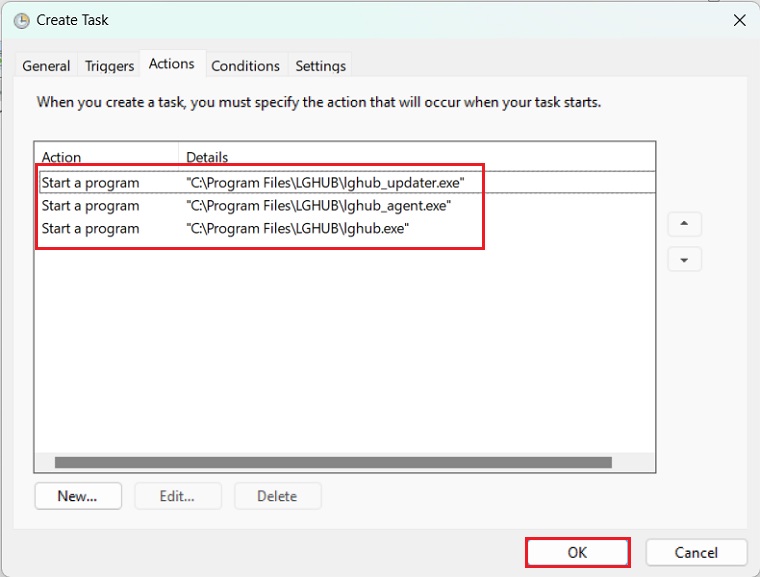Select the Actions tab
This screenshot has height=577, width=760.
(x=172, y=64)
